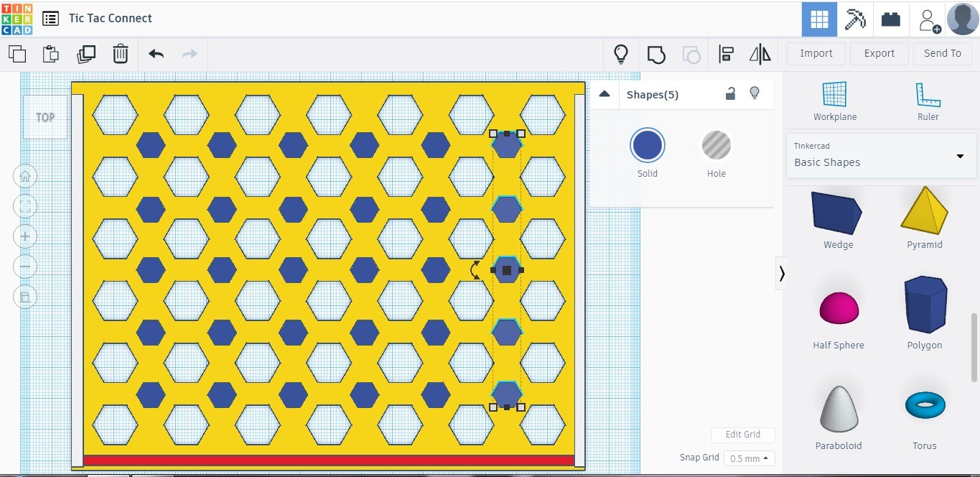Collapse the Shapes(5) inspector panel

605,94
